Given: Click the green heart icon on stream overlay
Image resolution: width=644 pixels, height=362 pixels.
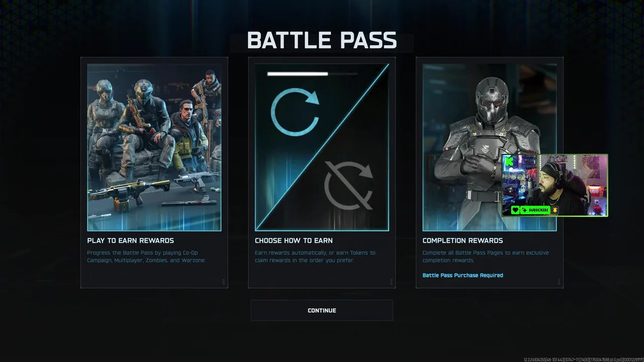Looking at the screenshot, I should tap(516, 210).
